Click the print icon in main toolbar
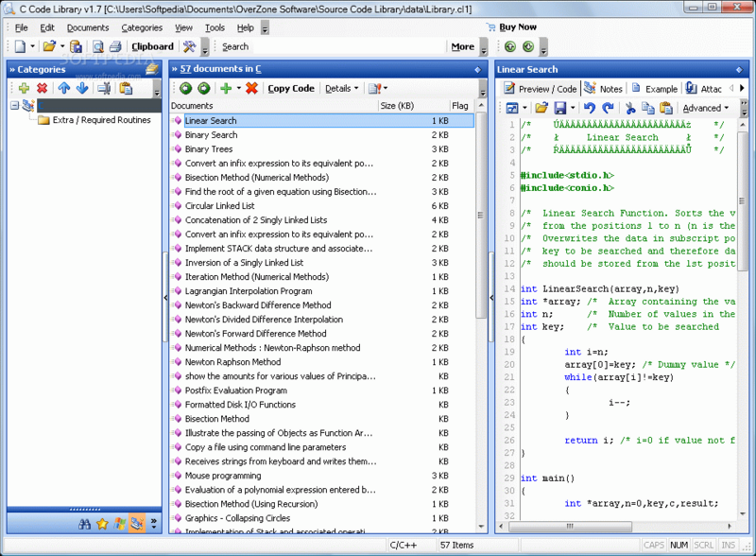 pos(115,46)
